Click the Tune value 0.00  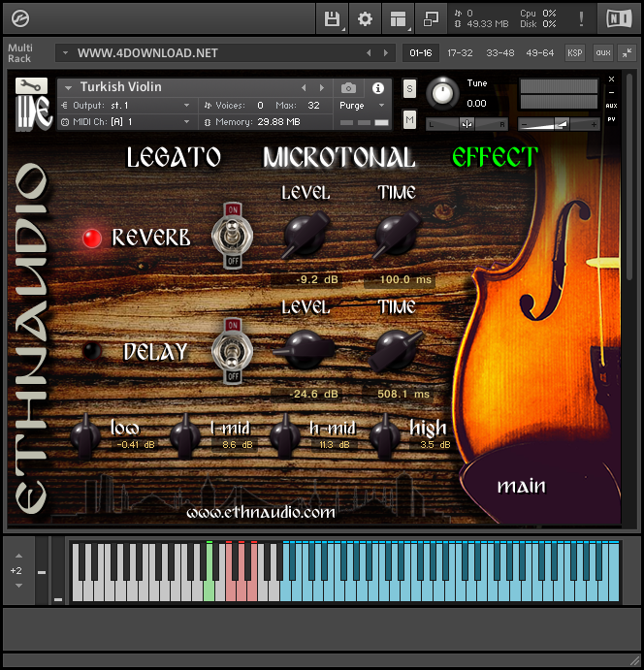(x=476, y=104)
